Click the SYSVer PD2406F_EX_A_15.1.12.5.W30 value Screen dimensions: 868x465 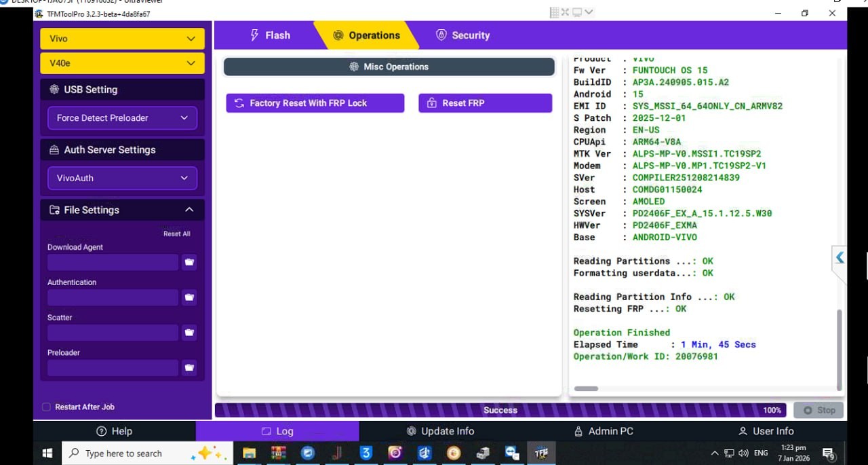(702, 213)
